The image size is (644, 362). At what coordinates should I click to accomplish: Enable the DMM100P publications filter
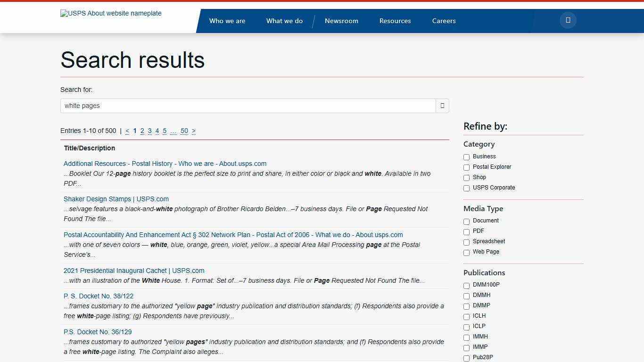pos(466,285)
